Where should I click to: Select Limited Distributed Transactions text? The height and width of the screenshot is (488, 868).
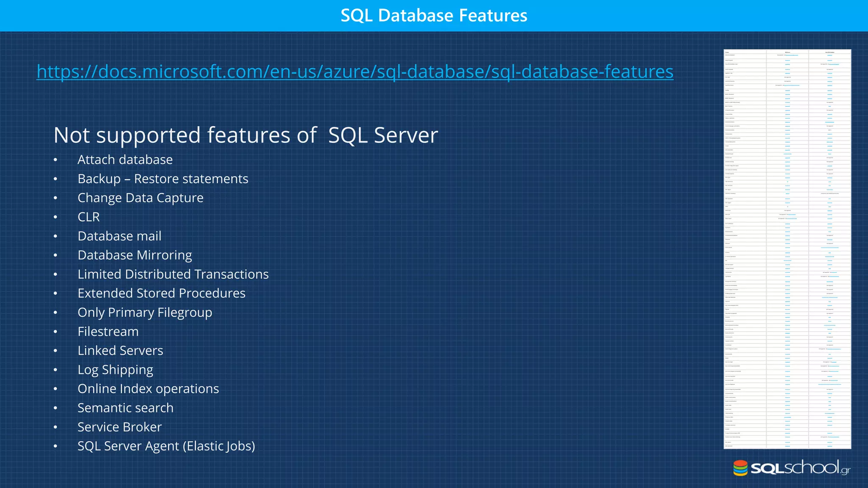(173, 274)
